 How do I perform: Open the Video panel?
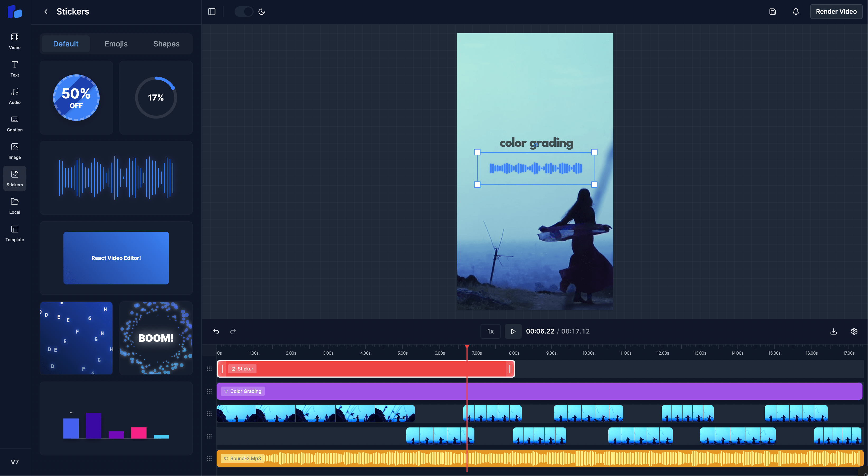coord(15,41)
